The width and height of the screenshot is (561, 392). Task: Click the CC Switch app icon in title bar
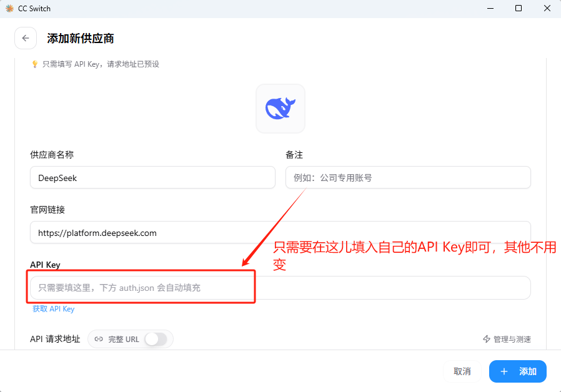(9, 9)
